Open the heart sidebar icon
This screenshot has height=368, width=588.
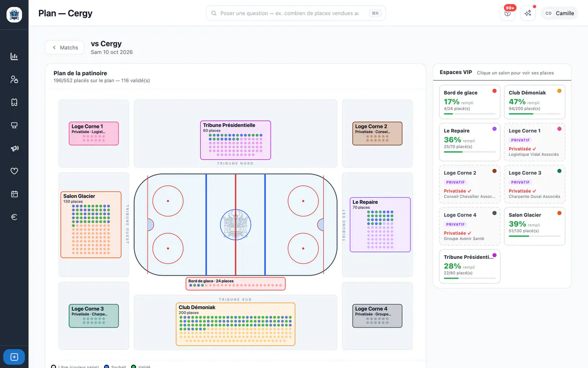coord(14,171)
